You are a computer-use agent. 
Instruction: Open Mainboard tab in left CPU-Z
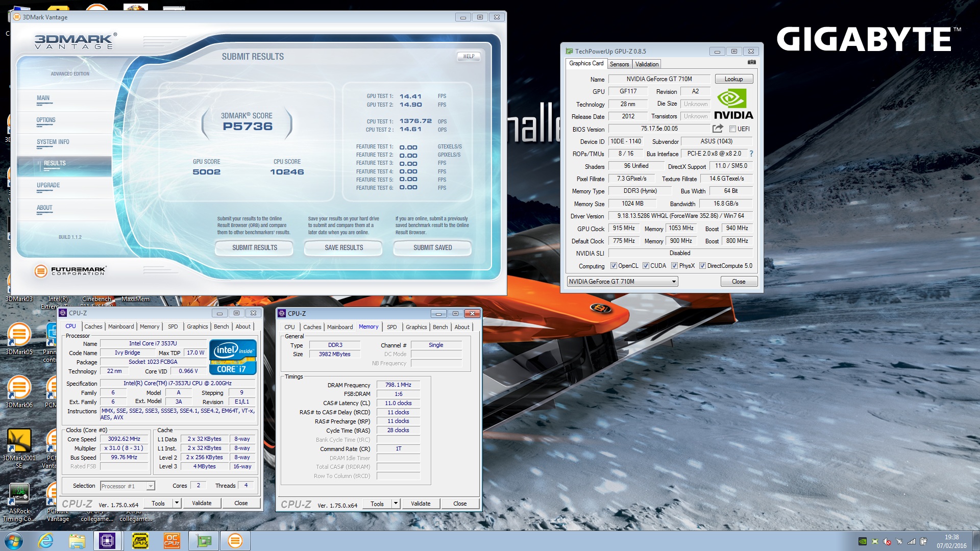[121, 327]
